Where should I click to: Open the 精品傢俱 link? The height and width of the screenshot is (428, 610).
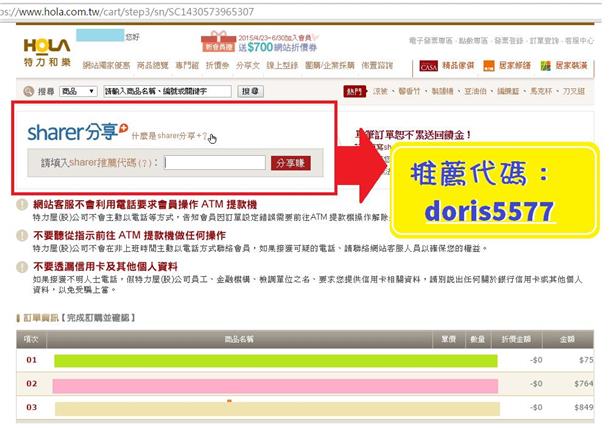458,66
